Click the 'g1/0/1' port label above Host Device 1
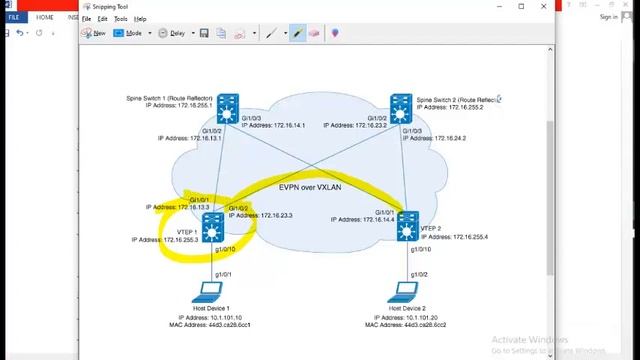 click(x=223, y=275)
